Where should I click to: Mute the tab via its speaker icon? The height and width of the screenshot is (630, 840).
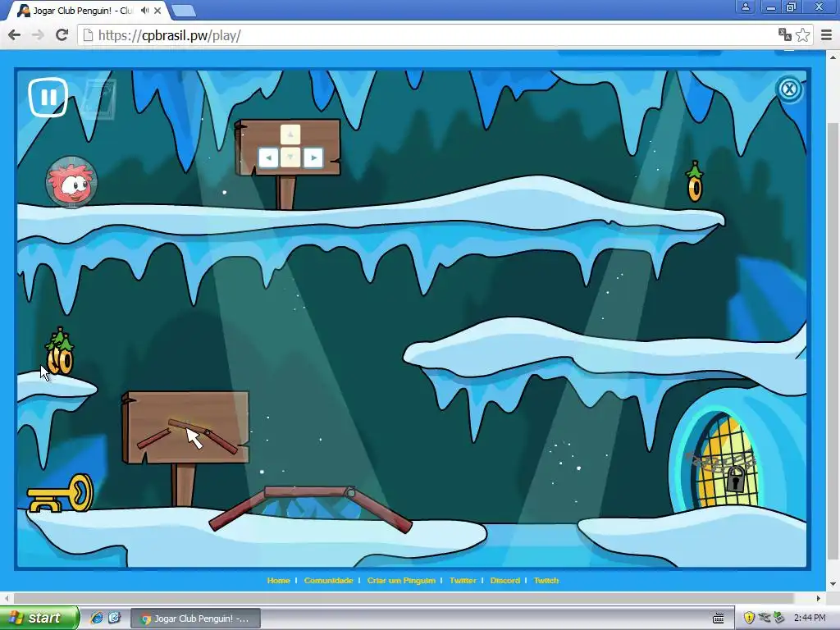click(x=144, y=11)
